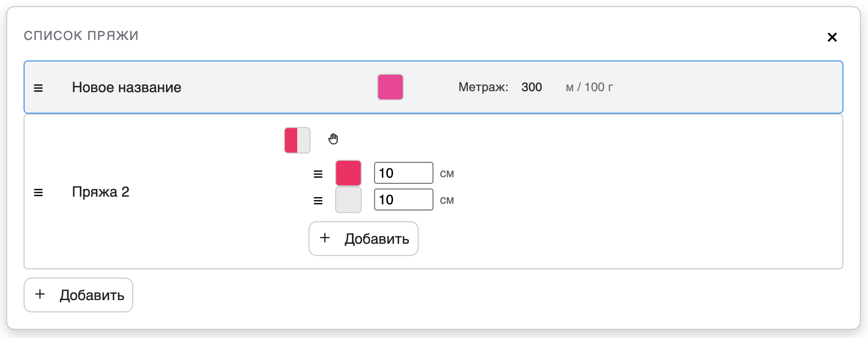The height and width of the screenshot is (338, 868).
Task: Open the light gray segment color swatch
Action: pos(348,200)
